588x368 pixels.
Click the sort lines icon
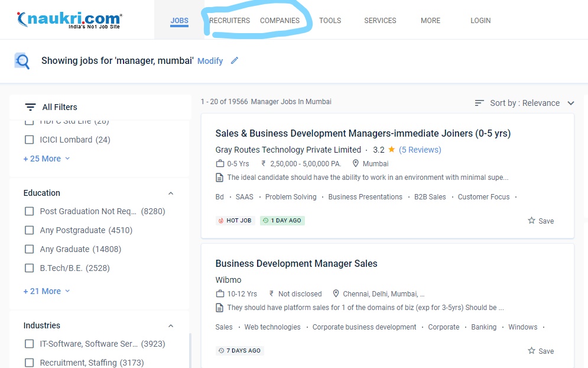479,103
